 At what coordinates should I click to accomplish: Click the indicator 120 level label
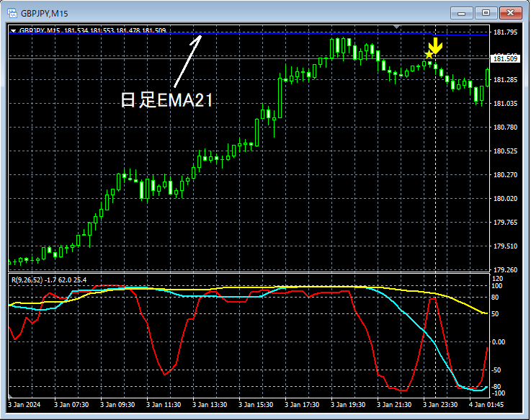coord(497,278)
